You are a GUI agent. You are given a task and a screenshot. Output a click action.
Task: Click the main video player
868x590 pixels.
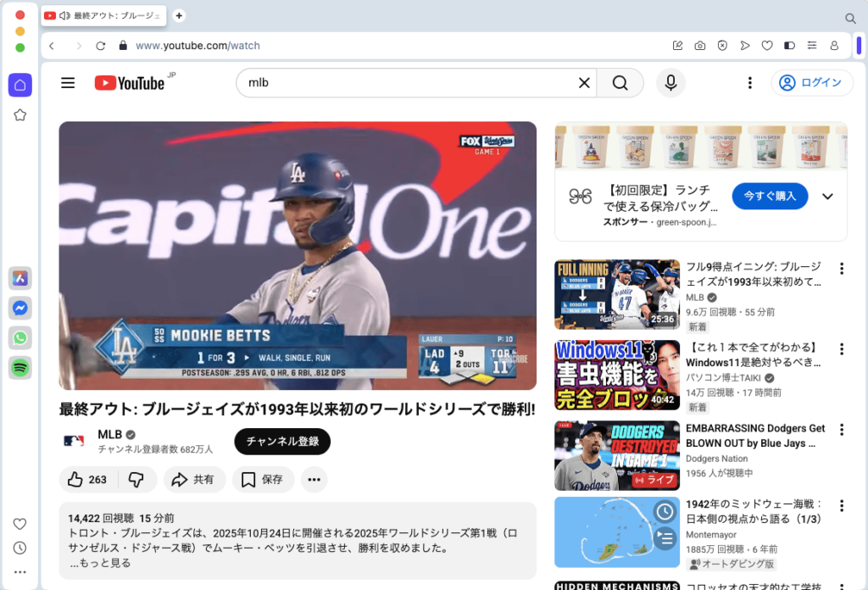click(298, 256)
